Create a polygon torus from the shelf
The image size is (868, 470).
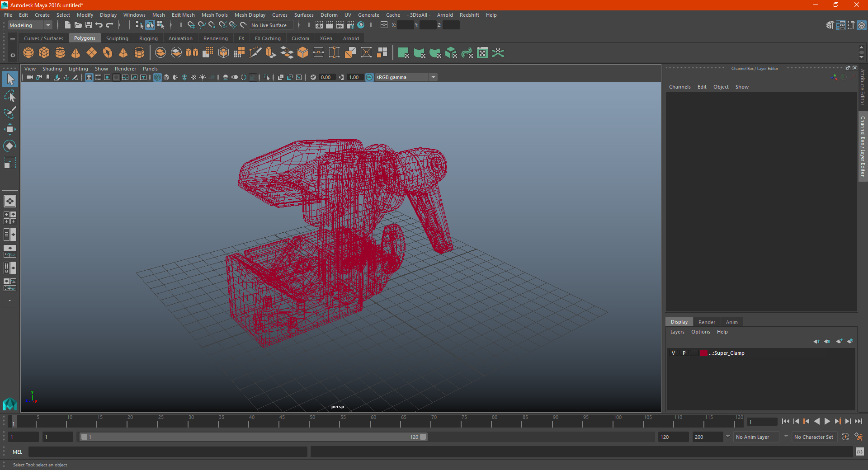coord(108,53)
